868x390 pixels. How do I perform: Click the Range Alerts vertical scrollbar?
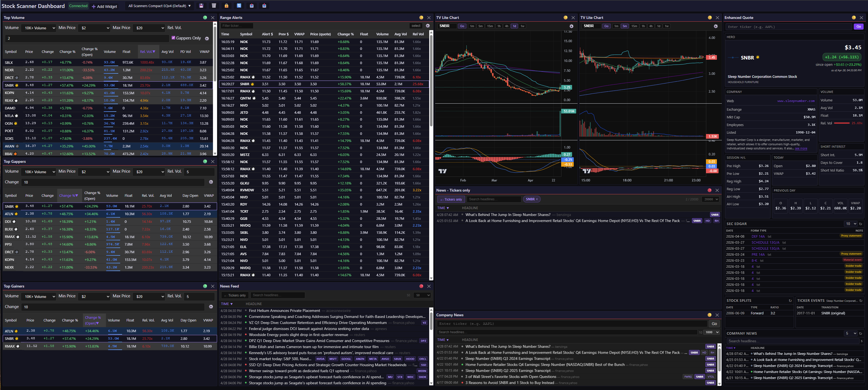(x=431, y=81)
